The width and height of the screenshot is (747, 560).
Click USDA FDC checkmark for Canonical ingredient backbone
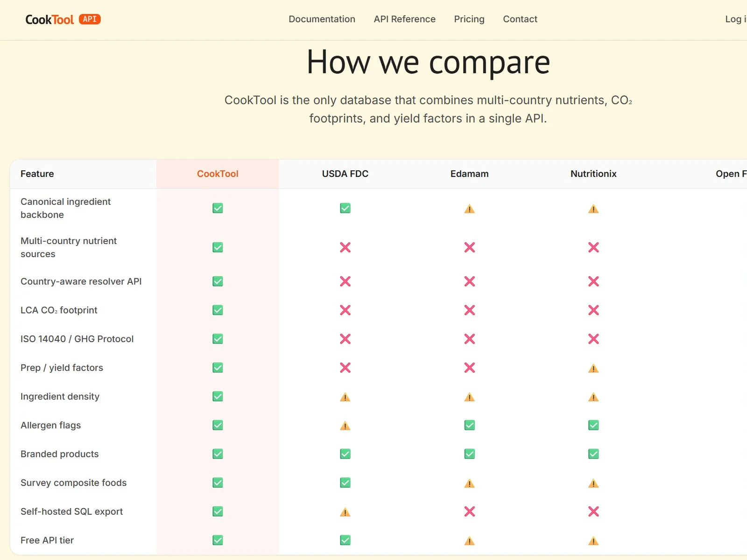(x=345, y=208)
